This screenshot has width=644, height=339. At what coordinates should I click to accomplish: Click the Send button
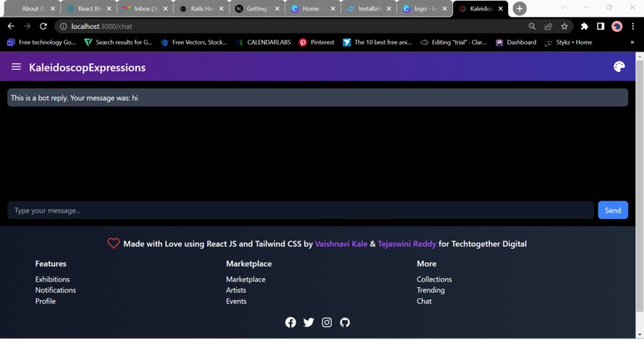(x=613, y=210)
